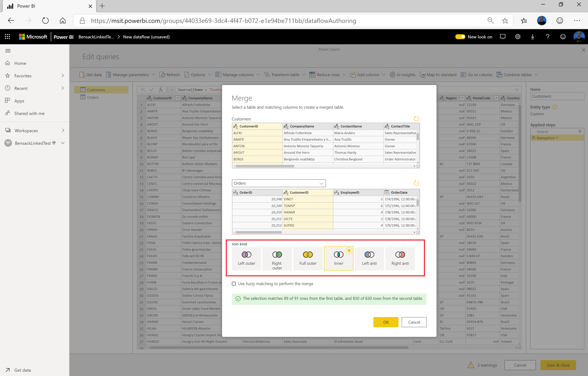Open the app launcher waffle icon

pos(7,37)
